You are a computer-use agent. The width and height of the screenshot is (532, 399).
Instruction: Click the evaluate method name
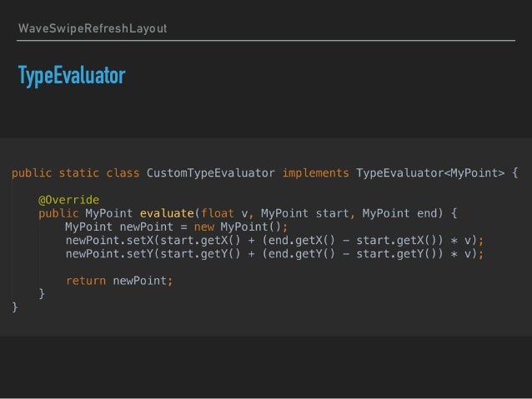click(x=167, y=213)
